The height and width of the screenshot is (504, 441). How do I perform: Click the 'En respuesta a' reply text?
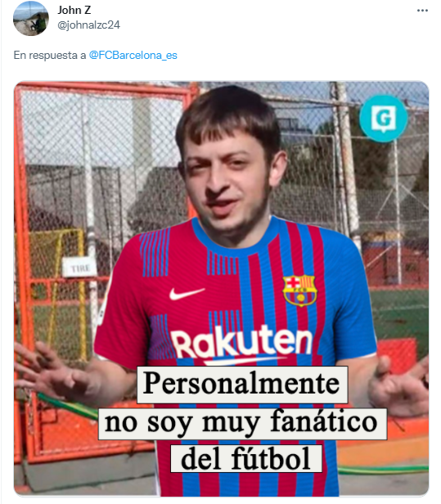point(50,56)
